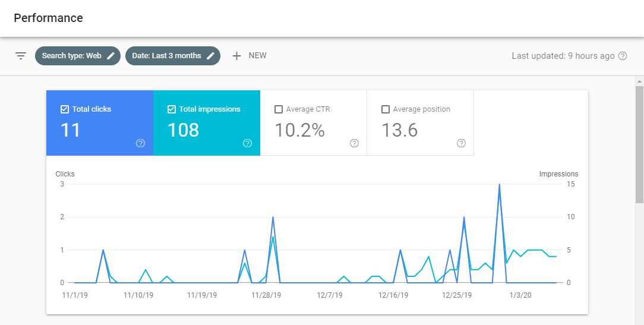Open the Date: Last 3 months filter
The width and height of the screenshot is (644, 325).
pos(166,56)
